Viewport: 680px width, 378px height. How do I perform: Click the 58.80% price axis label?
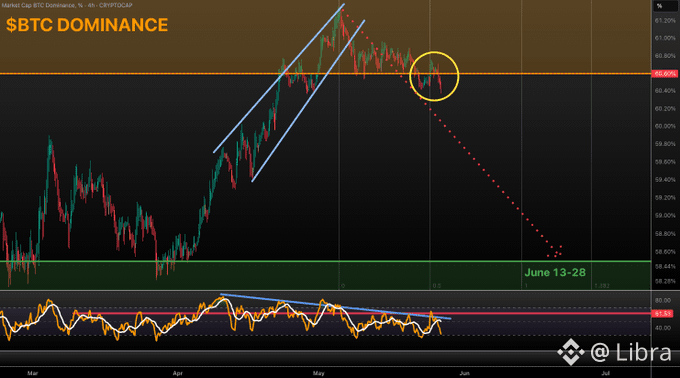pyautogui.click(x=665, y=234)
